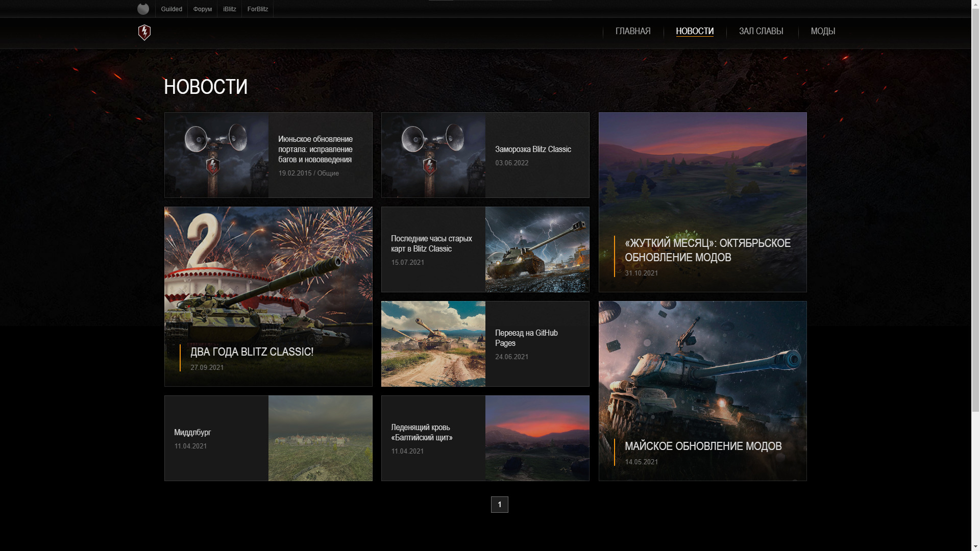
Task: Switch to the МОДЫ menu item
Action: pos(823,32)
